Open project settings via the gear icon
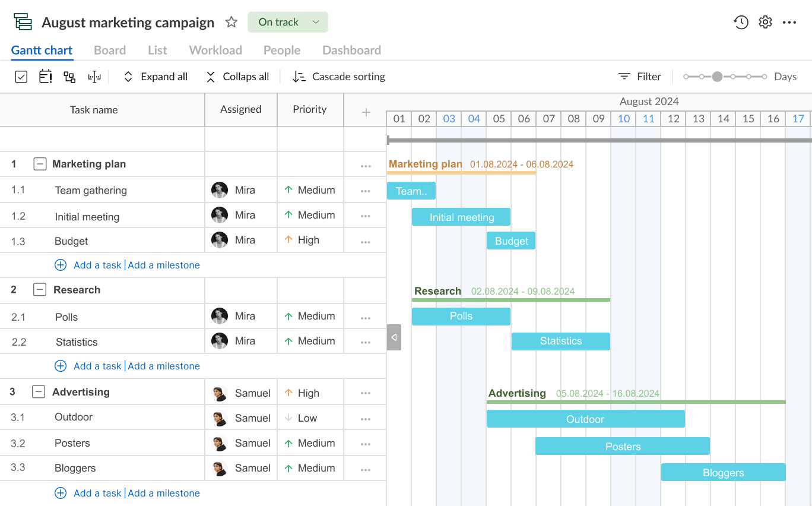The height and width of the screenshot is (506, 812). [765, 21]
